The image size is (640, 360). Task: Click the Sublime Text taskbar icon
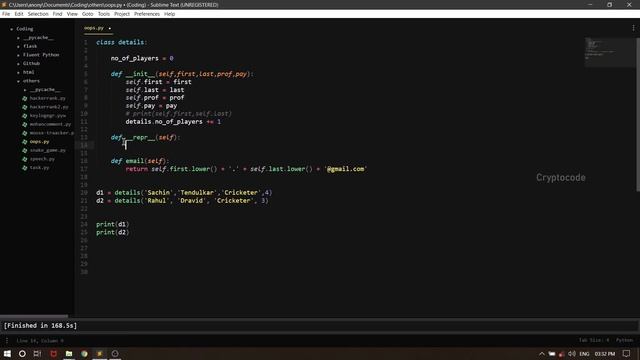tap(99, 353)
